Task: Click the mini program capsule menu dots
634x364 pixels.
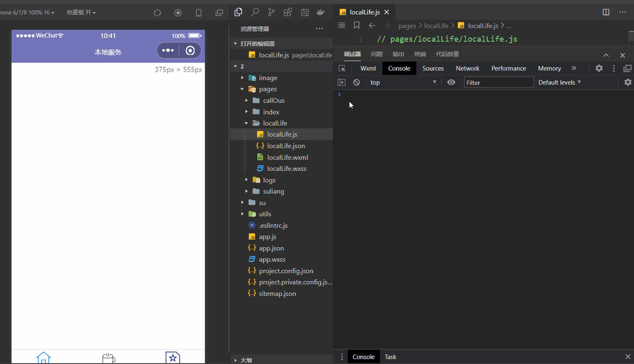Action: [x=168, y=50]
